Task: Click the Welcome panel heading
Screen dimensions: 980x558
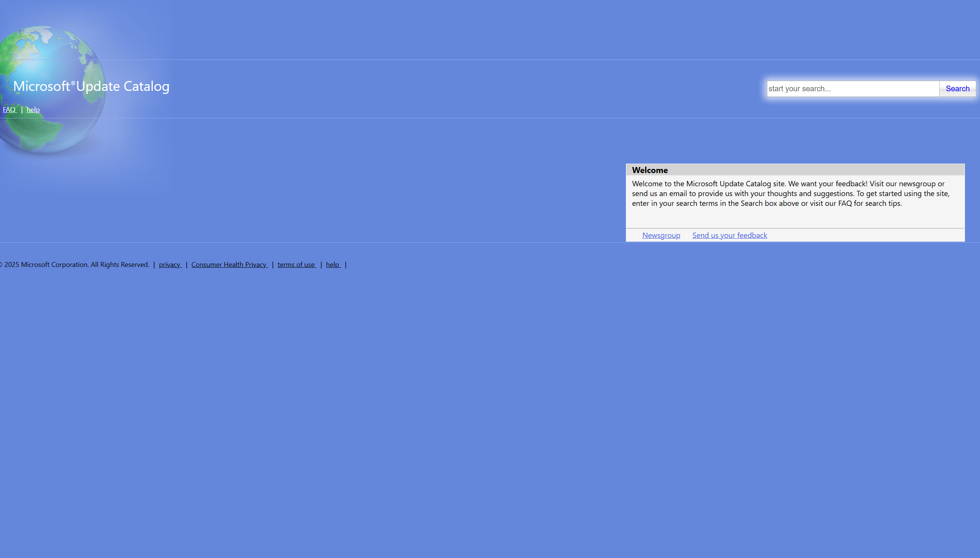Action: tap(650, 170)
